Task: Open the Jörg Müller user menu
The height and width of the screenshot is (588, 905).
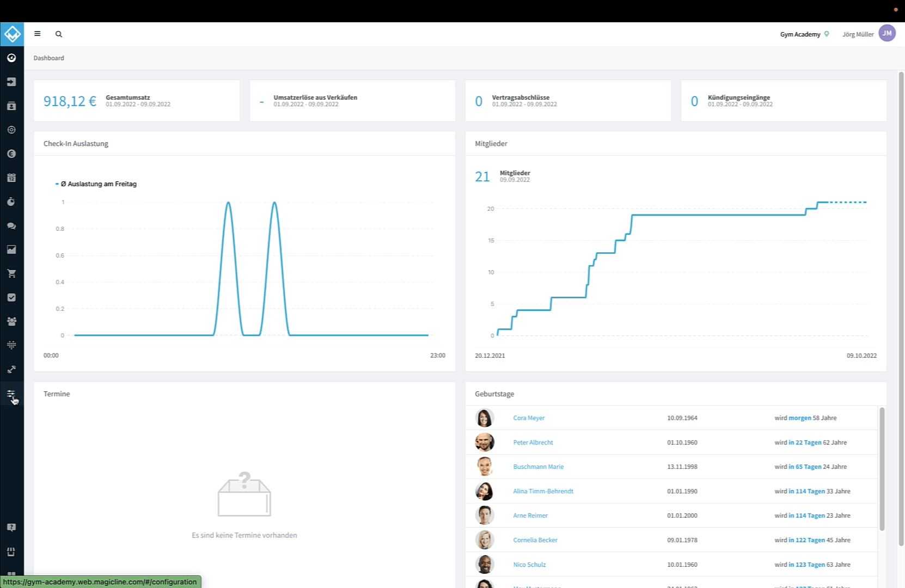Action: click(858, 34)
